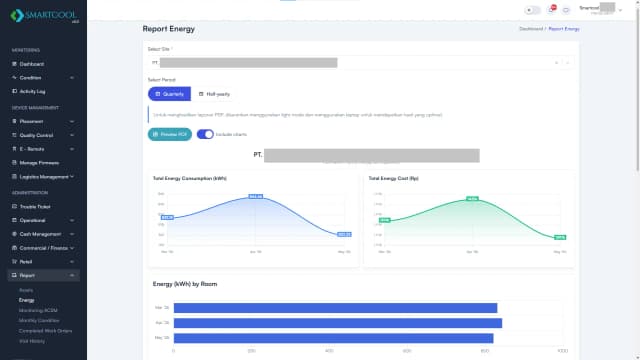
Task: Click the Apr bar in Energy by Room
Action: click(338, 323)
